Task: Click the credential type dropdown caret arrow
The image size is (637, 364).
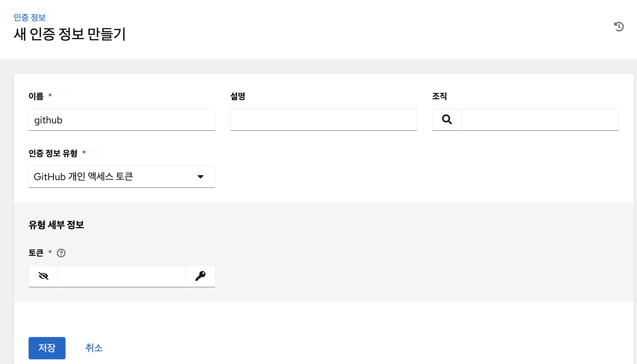Action: 201,177
